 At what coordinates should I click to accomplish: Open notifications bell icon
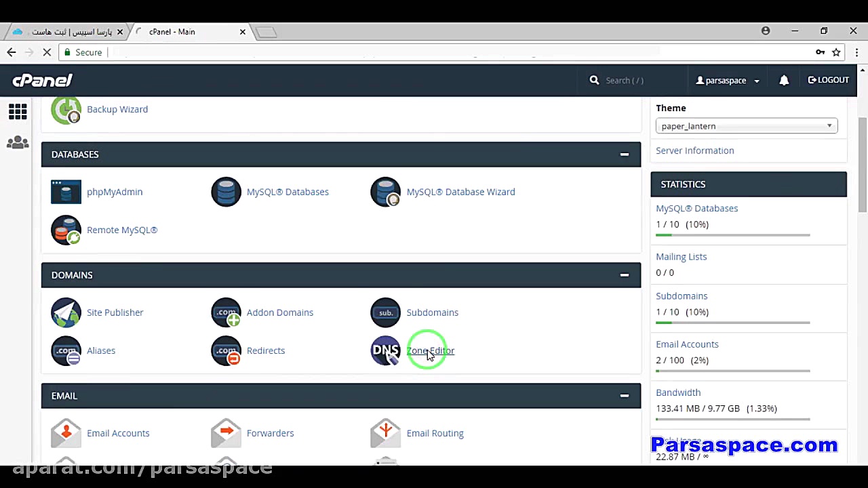coord(784,80)
